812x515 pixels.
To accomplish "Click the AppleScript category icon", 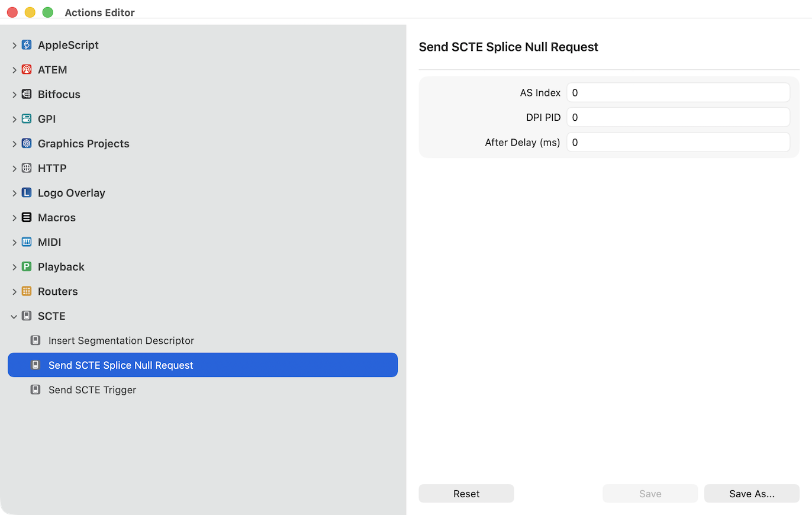I will click(x=27, y=45).
